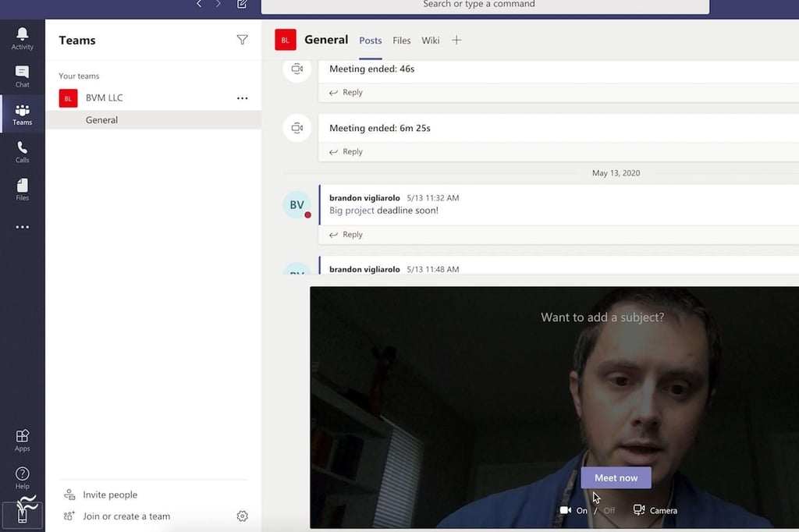Switch to the Files tab
Image resolution: width=799 pixels, height=532 pixels.
pos(402,41)
